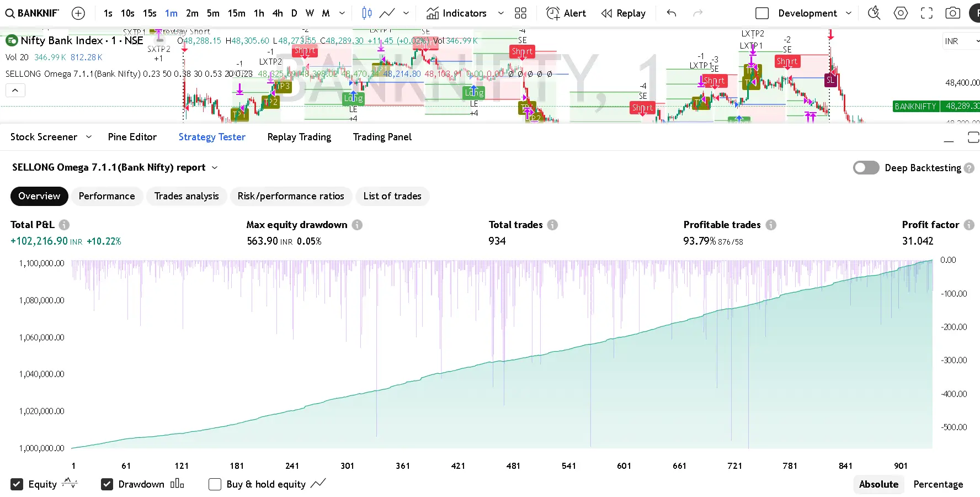980x497 pixels.
Task: Uncheck the Equity checkbox
Action: 17,484
